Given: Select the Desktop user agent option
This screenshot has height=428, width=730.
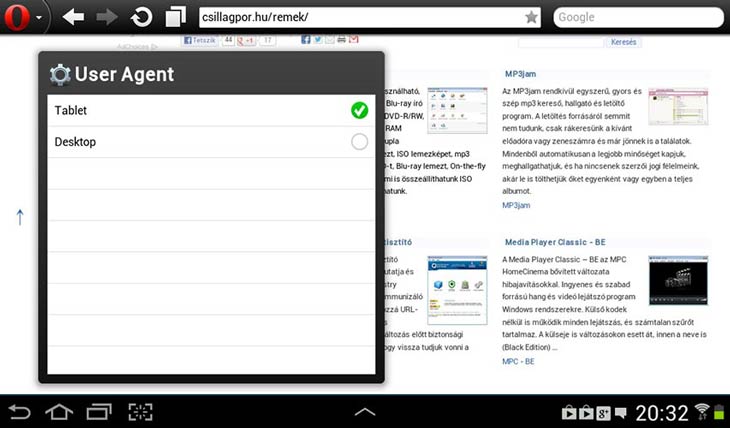Looking at the screenshot, I should (211, 142).
